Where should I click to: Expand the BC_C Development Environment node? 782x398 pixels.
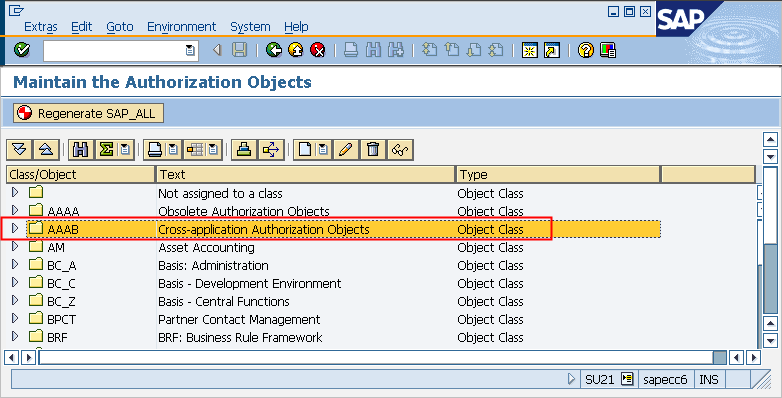point(15,282)
